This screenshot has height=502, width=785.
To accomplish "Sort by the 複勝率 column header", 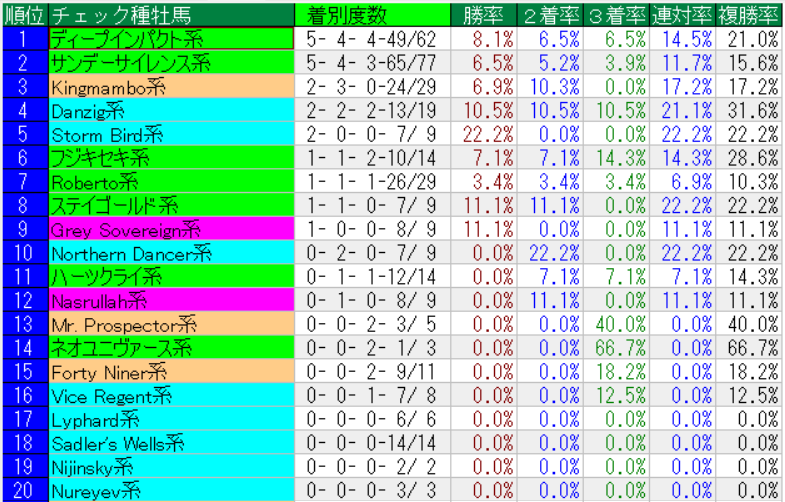I will click(748, 14).
